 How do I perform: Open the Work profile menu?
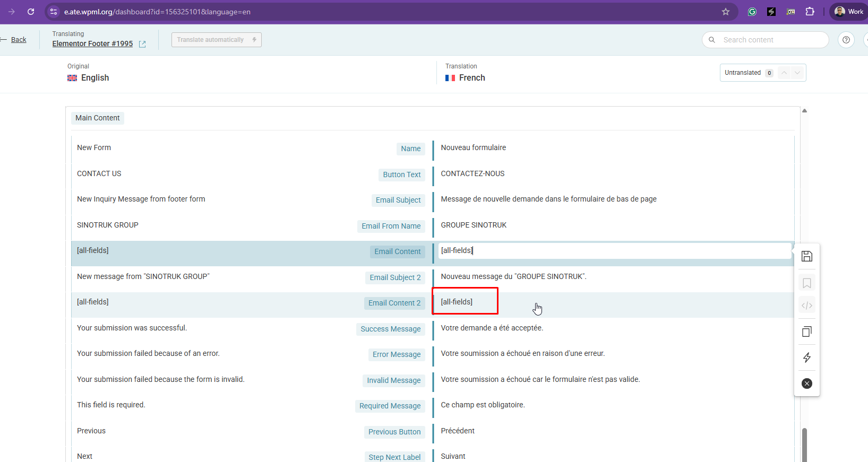[x=849, y=12]
